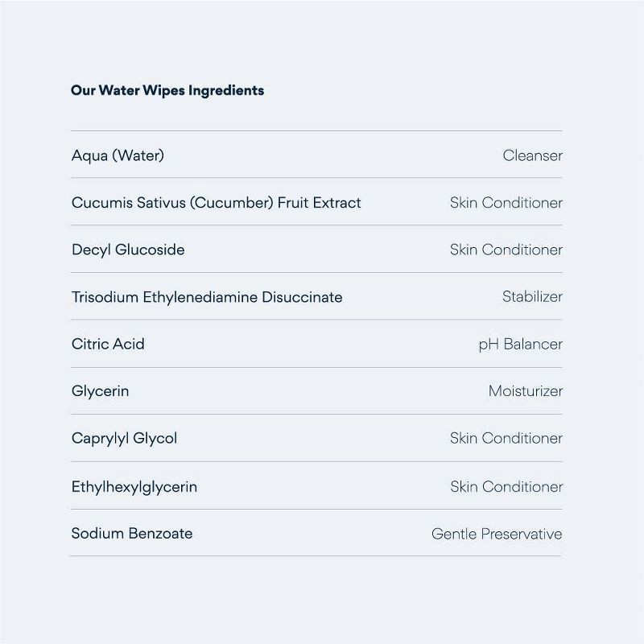
Task: Select the pH Balancer label
Action: point(520,345)
